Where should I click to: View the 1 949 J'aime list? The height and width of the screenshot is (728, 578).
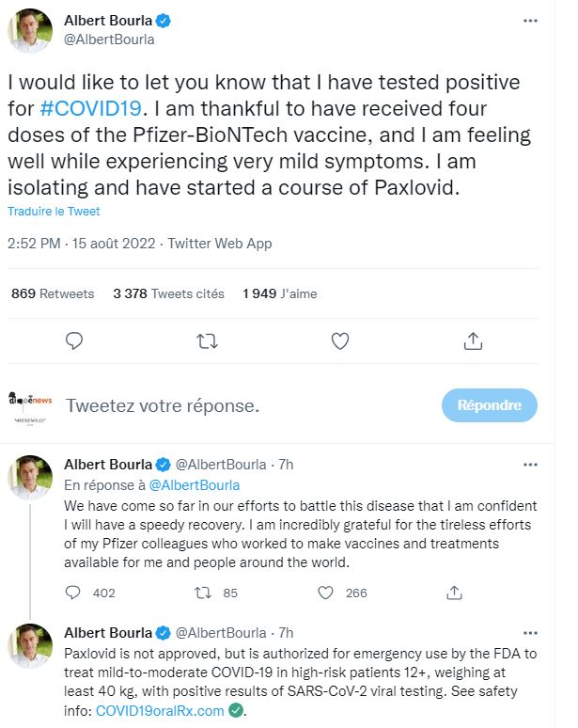pos(279,293)
